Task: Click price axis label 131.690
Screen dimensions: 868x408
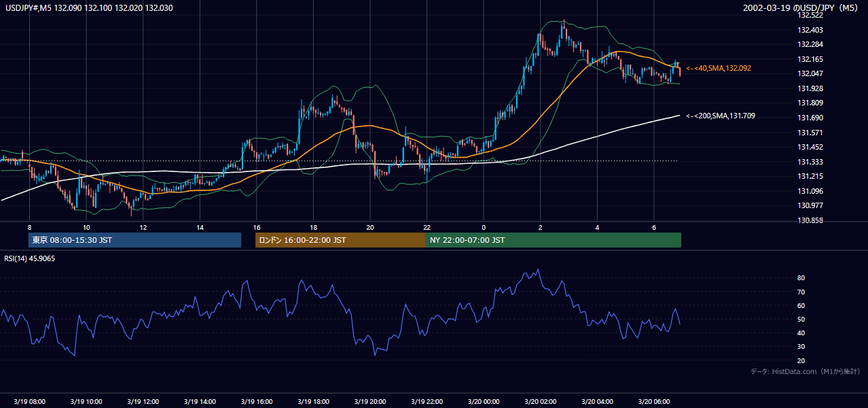Action: point(811,118)
